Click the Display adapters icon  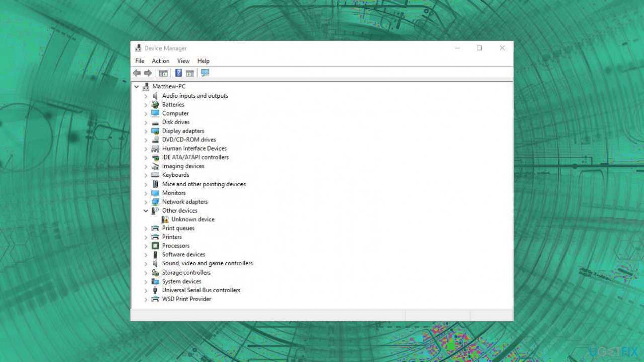pyautogui.click(x=155, y=131)
